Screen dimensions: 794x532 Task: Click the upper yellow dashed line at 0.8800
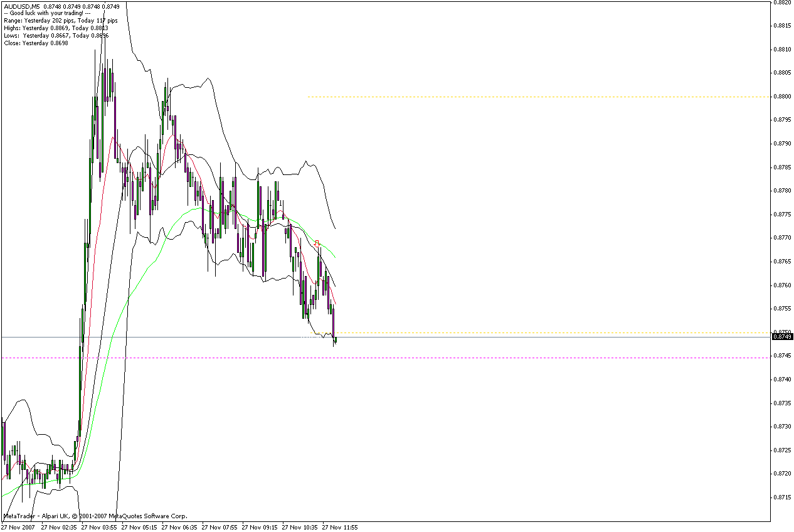(538, 97)
